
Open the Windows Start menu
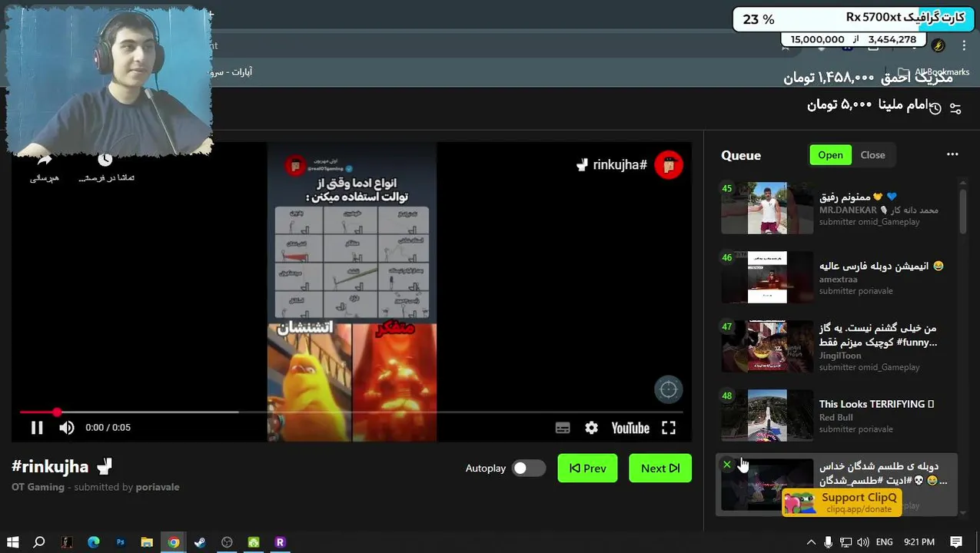click(12, 542)
